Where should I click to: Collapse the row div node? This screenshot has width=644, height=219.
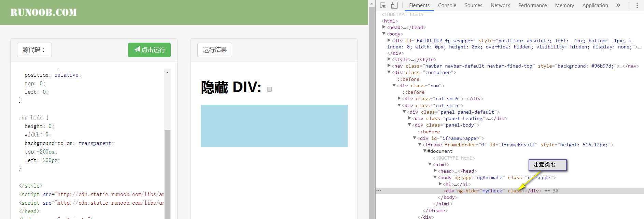click(x=394, y=86)
